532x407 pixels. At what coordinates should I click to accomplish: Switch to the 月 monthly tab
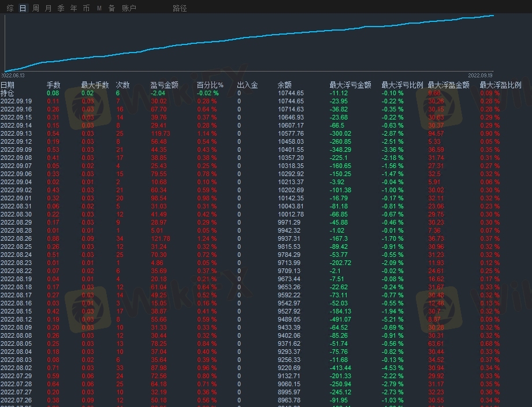pos(48,8)
